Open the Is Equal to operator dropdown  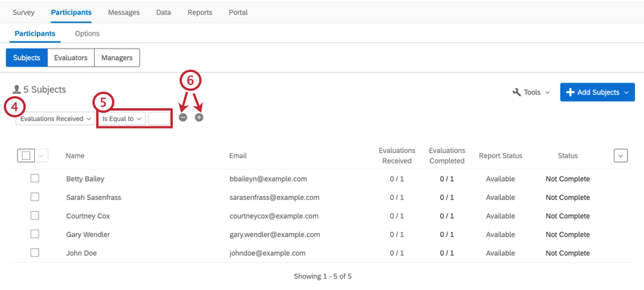coord(121,119)
